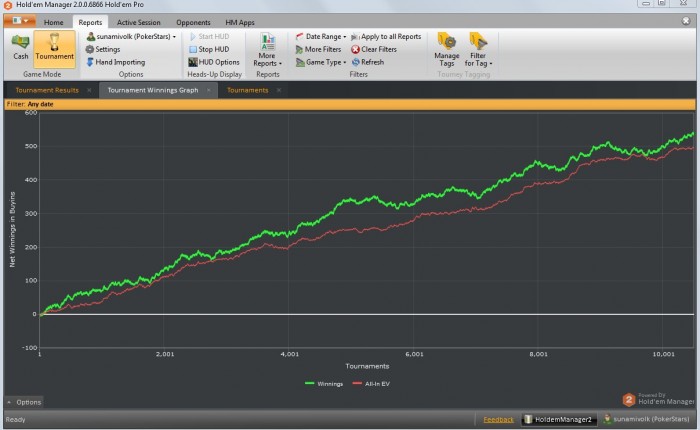Open the Tournament Results tab
Viewport: 700px width, 430px height.
(x=47, y=90)
